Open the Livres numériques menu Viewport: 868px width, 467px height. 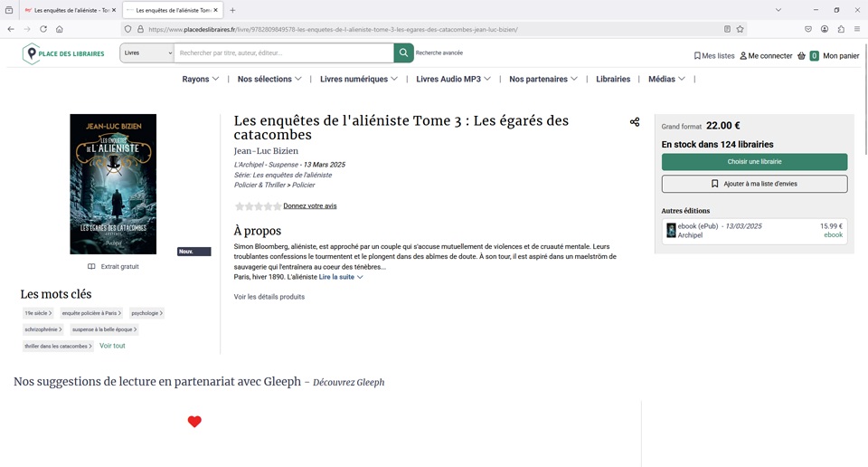click(359, 80)
